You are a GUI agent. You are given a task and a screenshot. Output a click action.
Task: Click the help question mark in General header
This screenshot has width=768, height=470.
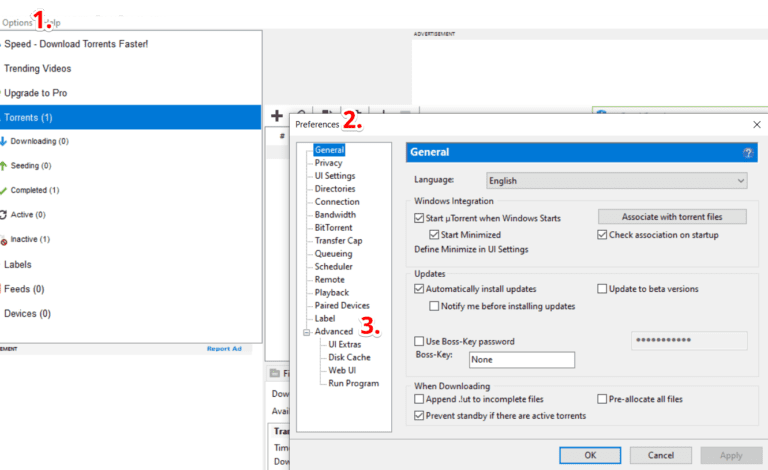(747, 153)
